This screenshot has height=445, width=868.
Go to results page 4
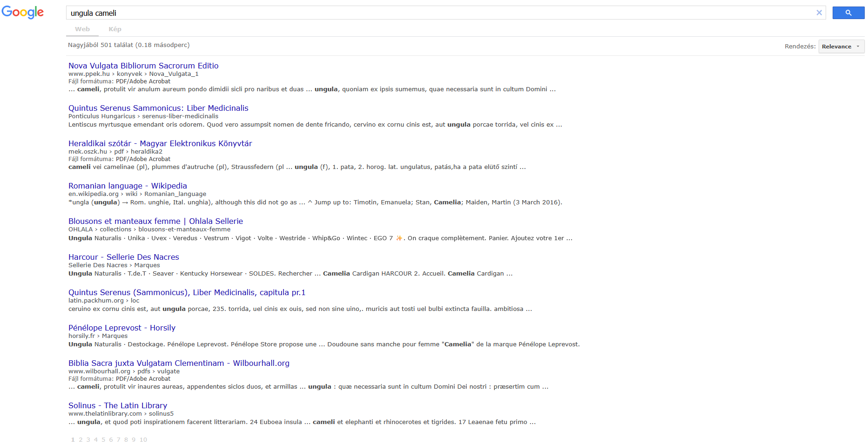[96, 440]
